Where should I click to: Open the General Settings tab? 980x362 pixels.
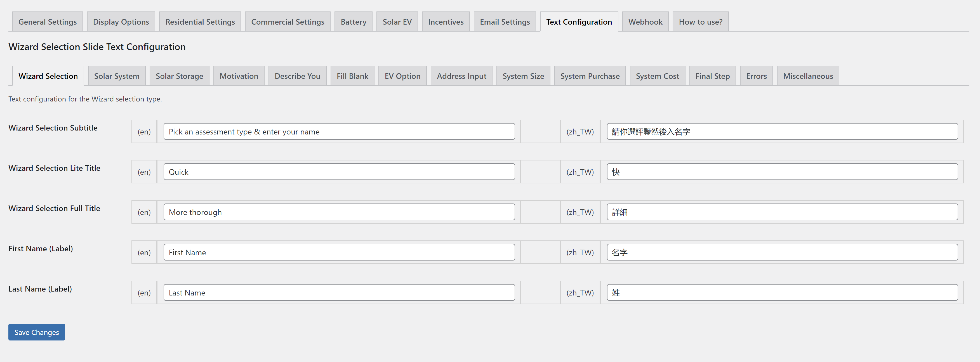(x=48, y=22)
